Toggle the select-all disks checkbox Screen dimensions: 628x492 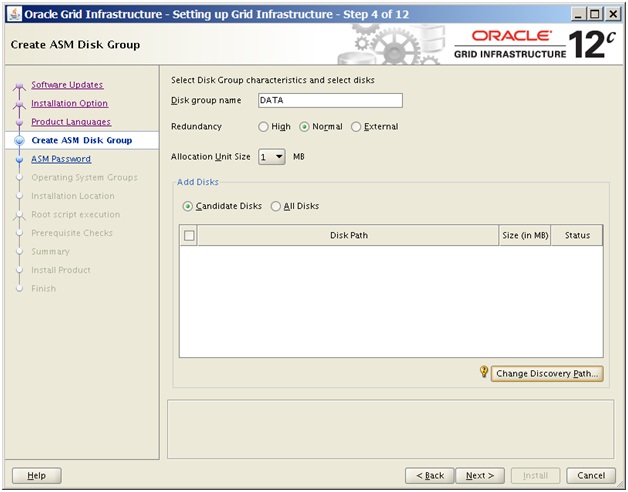189,235
